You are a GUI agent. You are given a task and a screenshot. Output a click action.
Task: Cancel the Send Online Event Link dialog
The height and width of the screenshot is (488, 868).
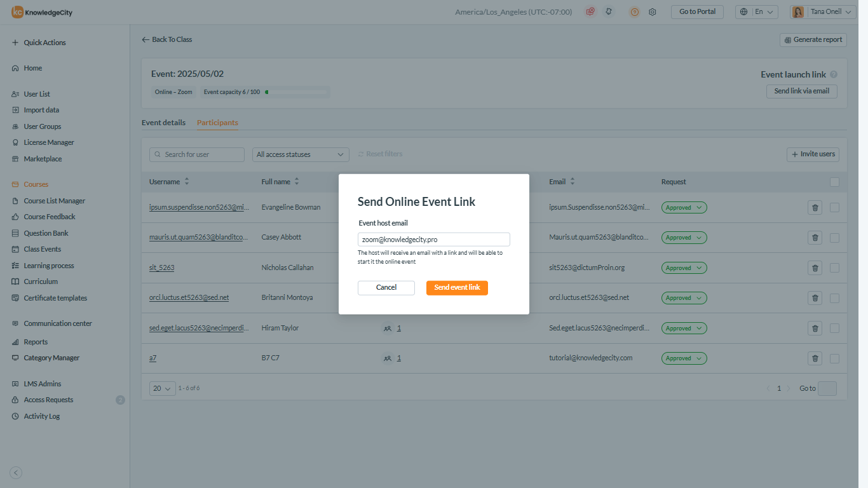coord(386,288)
